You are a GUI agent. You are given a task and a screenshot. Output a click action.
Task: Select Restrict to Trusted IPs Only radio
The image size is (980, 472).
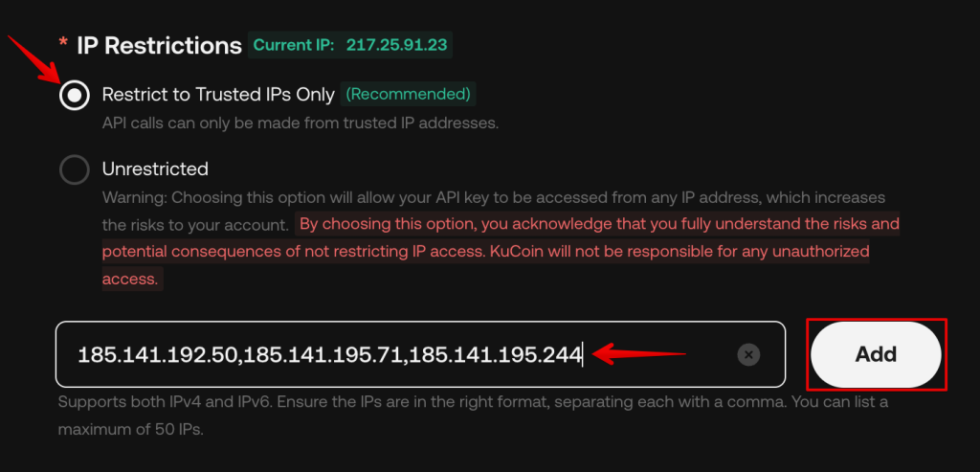[x=75, y=95]
